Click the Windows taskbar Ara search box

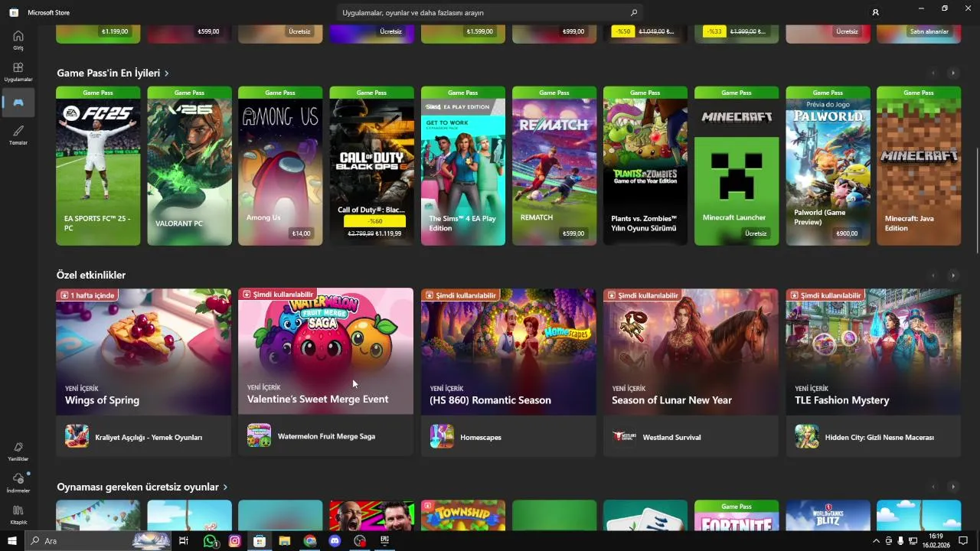click(98, 541)
